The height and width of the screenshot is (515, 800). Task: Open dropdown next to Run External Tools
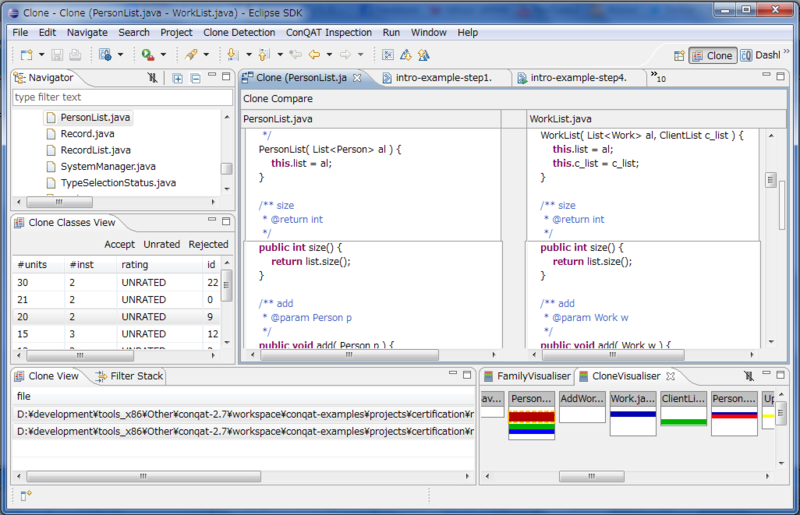click(163, 55)
